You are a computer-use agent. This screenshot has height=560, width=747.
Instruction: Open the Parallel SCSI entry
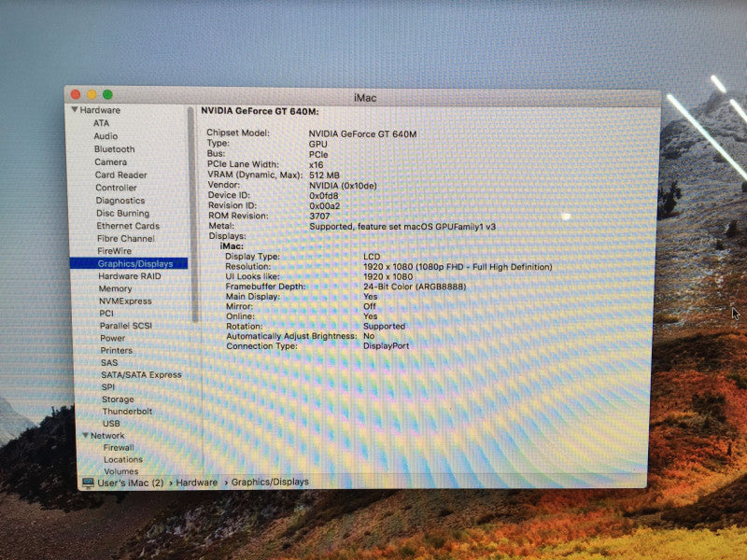(x=126, y=326)
